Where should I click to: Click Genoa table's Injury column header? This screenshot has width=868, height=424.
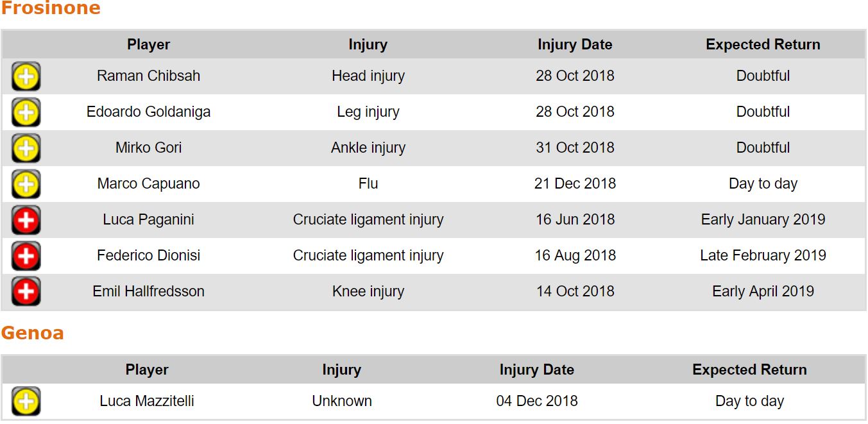(x=341, y=369)
